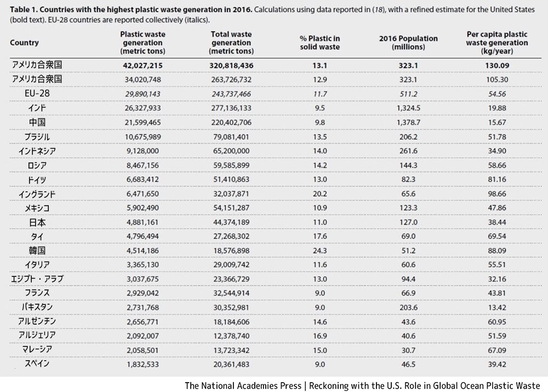Screen dimensions: 548x392
Task: Select the スペイン row label
Action: coord(38,363)
